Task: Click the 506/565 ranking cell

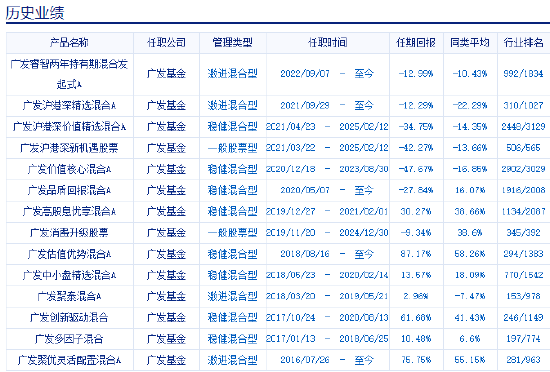Action: pos(523,148)
